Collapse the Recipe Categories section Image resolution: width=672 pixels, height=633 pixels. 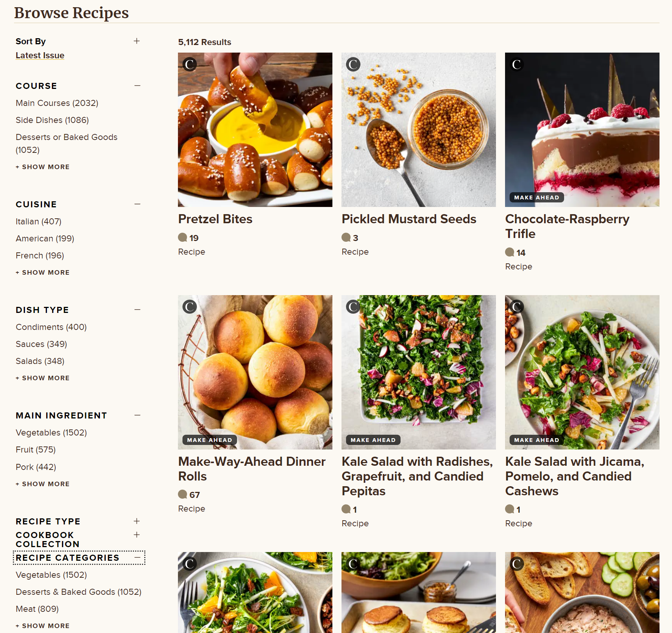point(137,558)
